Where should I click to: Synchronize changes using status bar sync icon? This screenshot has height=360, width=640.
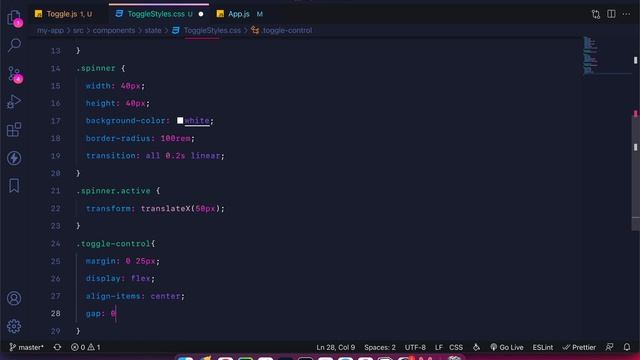57,347
